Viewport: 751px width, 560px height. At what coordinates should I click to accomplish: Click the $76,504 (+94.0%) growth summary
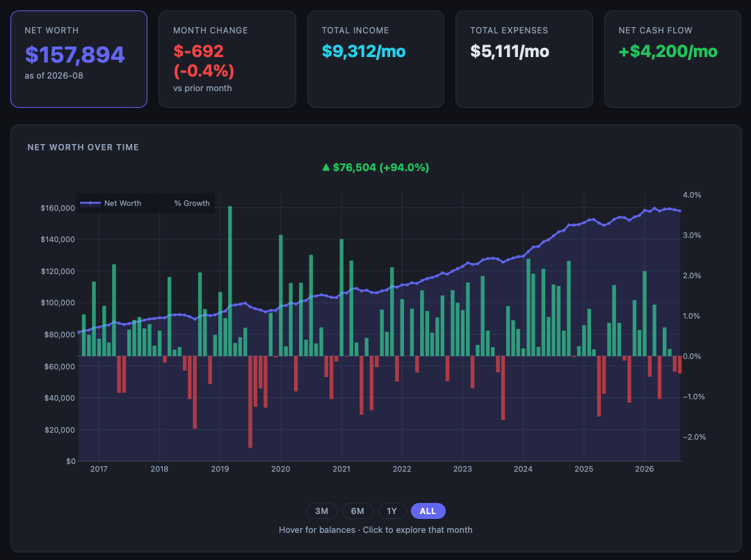pyautogui.click(x=375, y=167)
